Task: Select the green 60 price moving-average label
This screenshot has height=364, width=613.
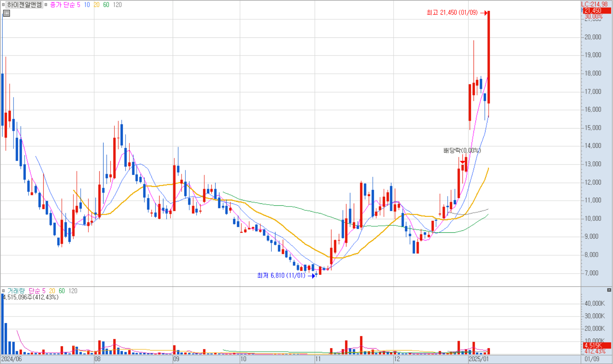Action: 106,5
